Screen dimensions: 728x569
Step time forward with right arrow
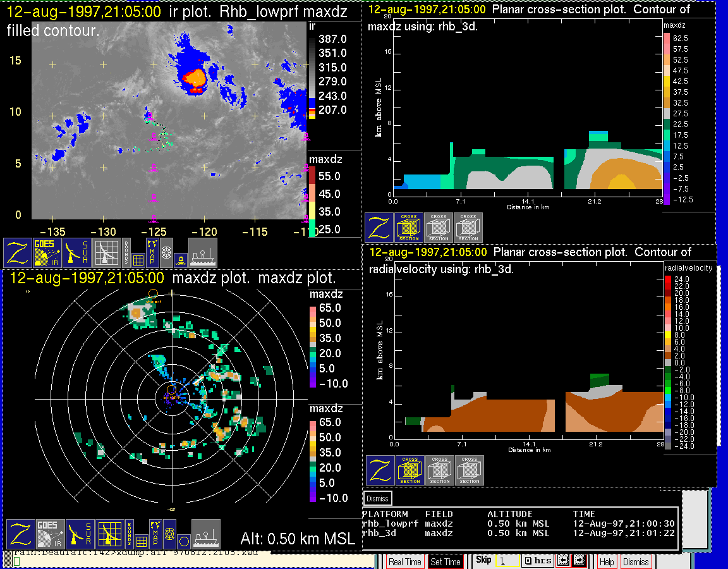click(579, 561)
